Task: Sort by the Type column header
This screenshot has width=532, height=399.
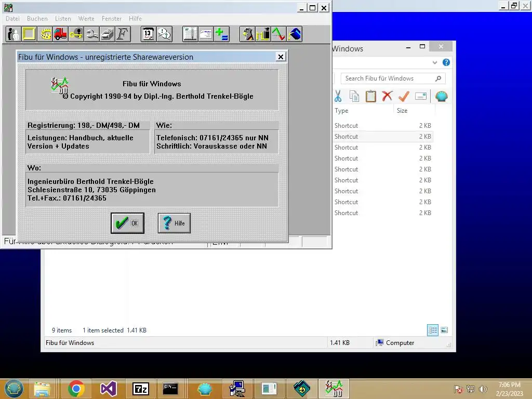Action: (363, 111)
